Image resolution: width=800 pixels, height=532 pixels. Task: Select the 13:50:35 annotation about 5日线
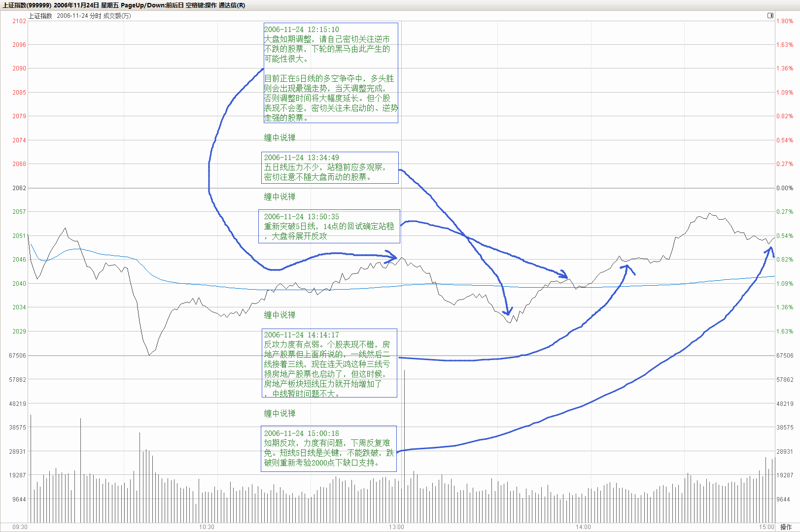(329, 226)
